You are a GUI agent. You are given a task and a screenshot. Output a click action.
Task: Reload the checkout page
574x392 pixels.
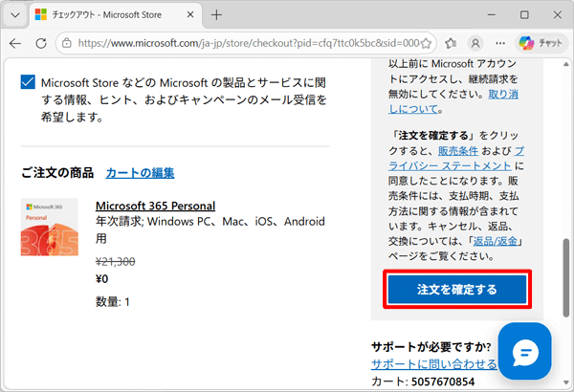tap(42, 43)
